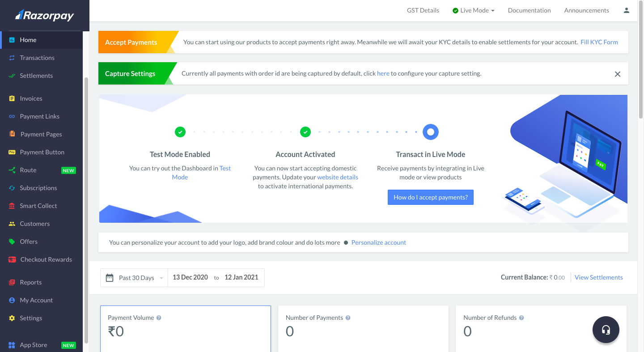Open View Settlements

pyautogui.click(x=598, y=277)
